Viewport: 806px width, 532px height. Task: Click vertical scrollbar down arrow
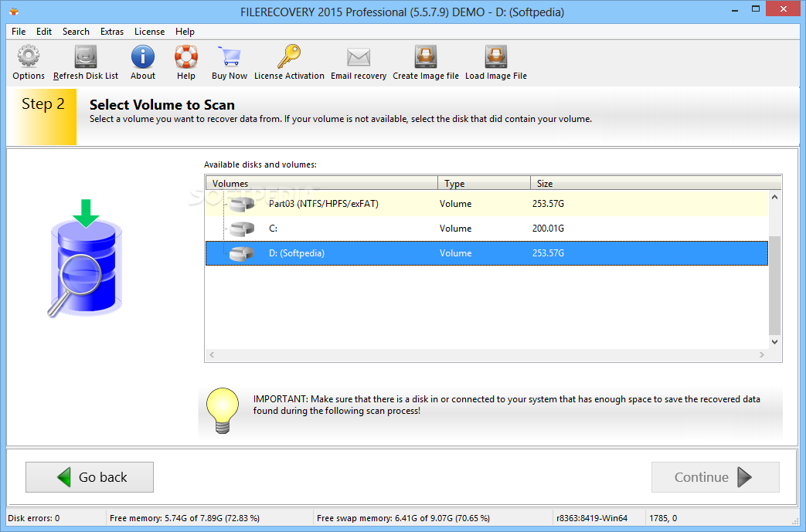tap(774, 342)
